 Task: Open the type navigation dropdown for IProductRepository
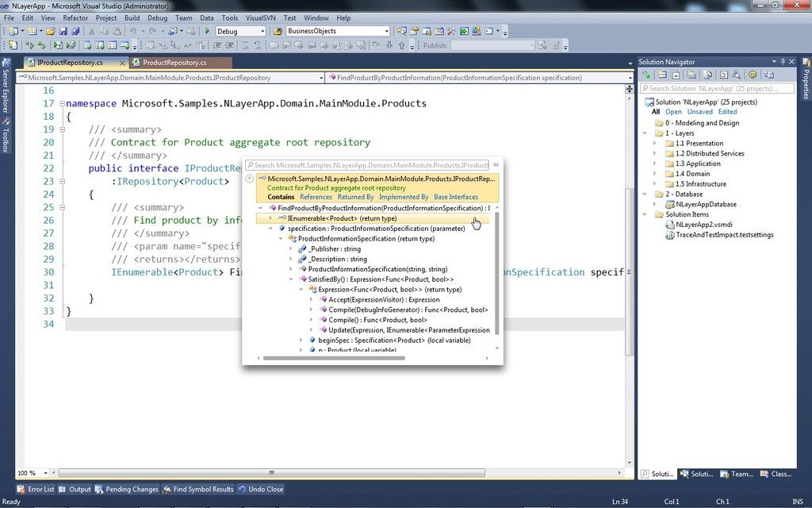pyautogui.click(x=321, y=78)
